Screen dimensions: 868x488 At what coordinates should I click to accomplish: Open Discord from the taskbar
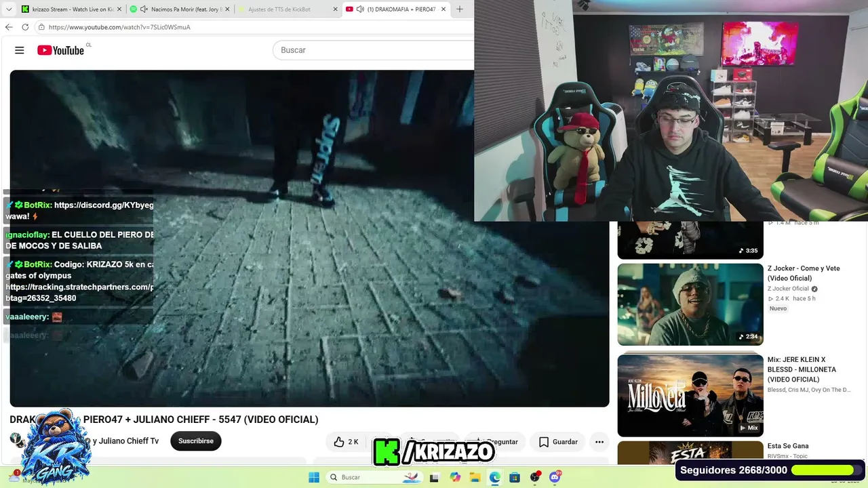click(555, 477)
